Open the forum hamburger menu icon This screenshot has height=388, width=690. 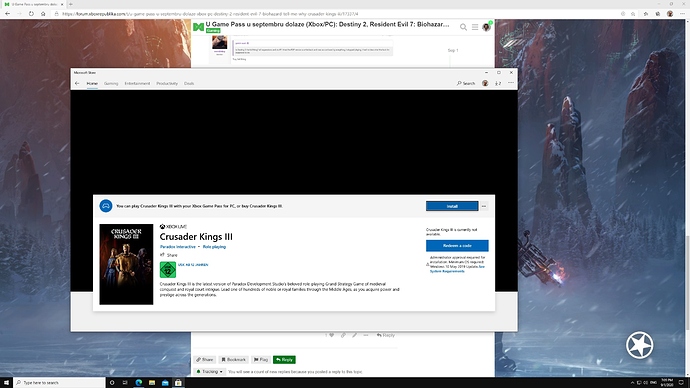(x=475, y=27)
